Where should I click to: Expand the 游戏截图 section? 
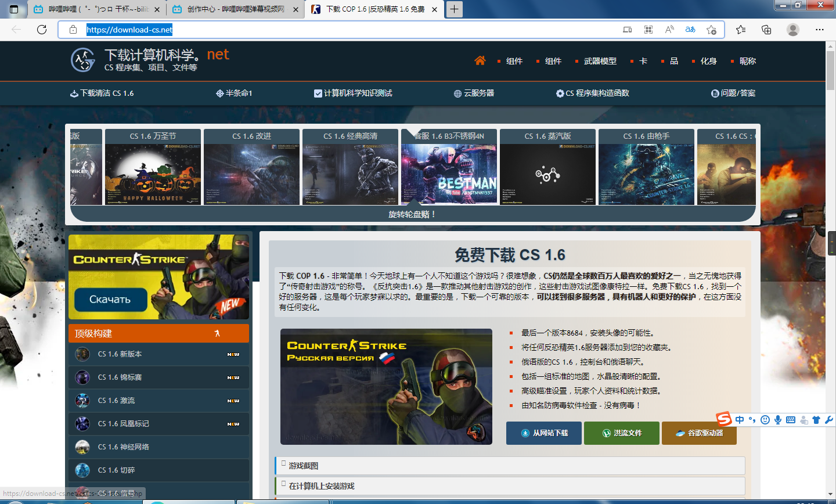(x=510, y=466)
